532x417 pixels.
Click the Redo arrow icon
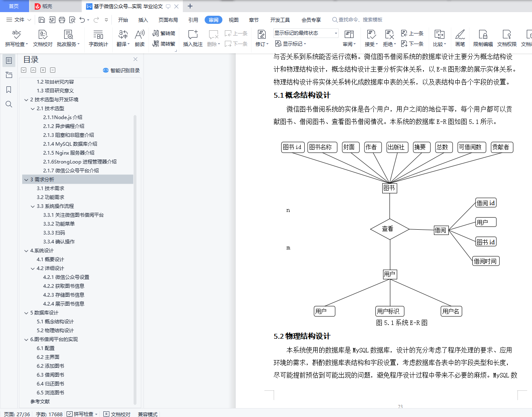(96, 20)
